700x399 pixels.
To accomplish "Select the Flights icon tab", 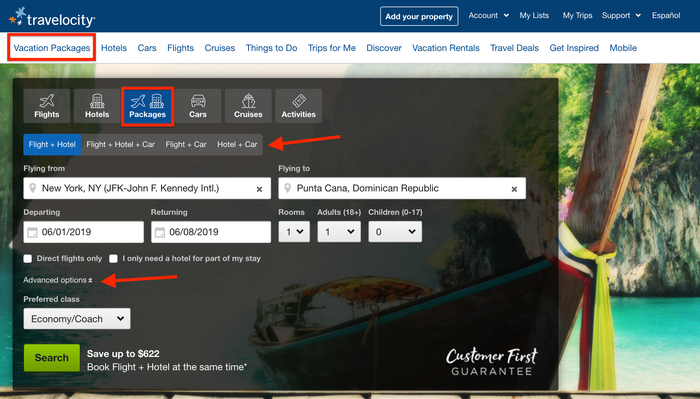I will (47, 106).
